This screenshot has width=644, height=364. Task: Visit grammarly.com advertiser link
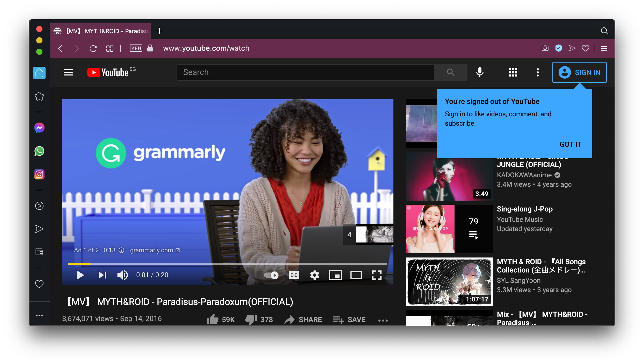pos(155,250)
